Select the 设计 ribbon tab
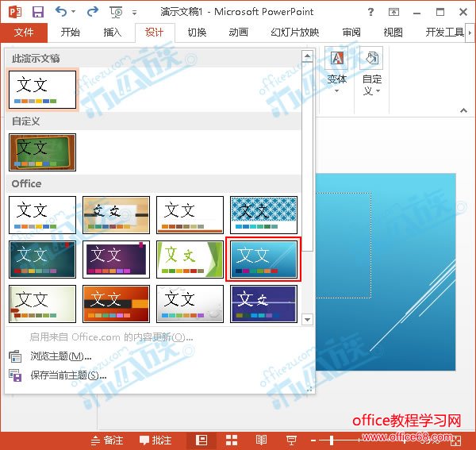The height and width of the screenshot is (450, 476). [x=155, y=33]
